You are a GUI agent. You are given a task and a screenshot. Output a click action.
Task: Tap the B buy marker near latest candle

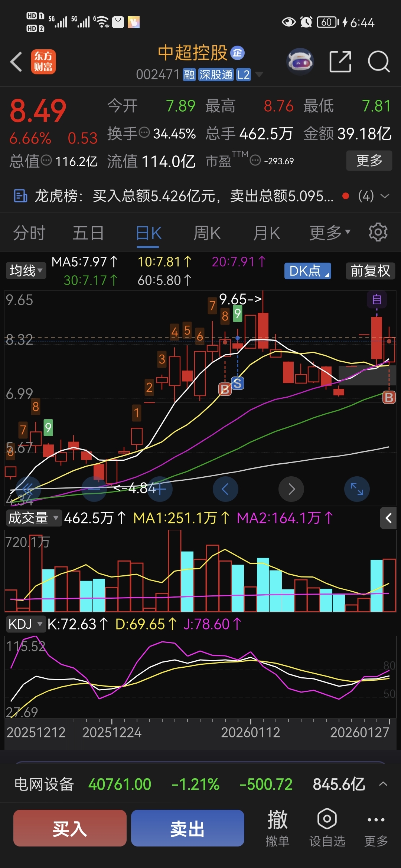click(x=389, y=397)
